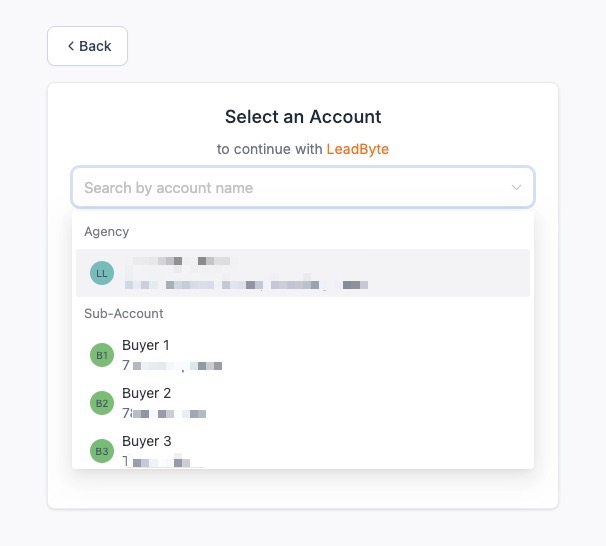Focus the Search by account name field

click(303, 187)
